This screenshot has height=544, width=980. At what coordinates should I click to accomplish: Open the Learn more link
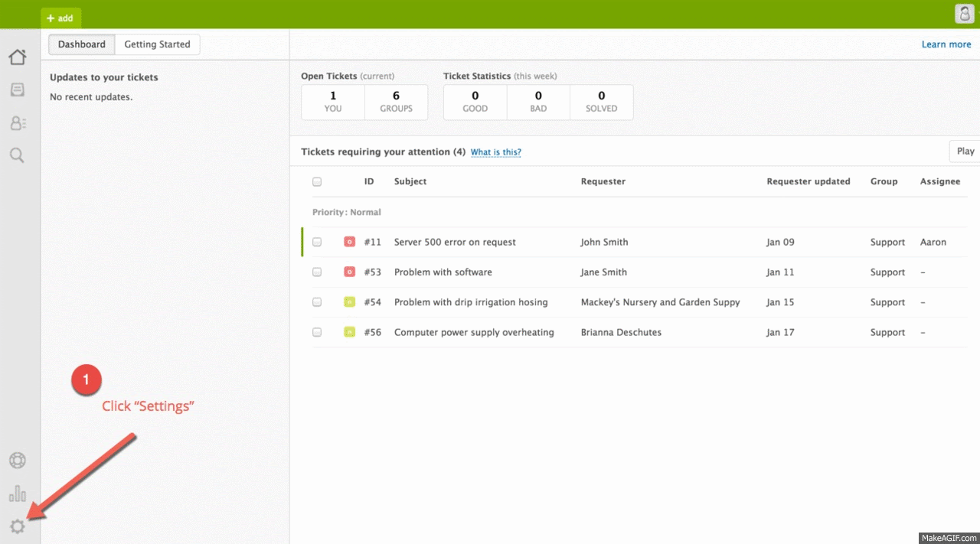pos(946,44)
